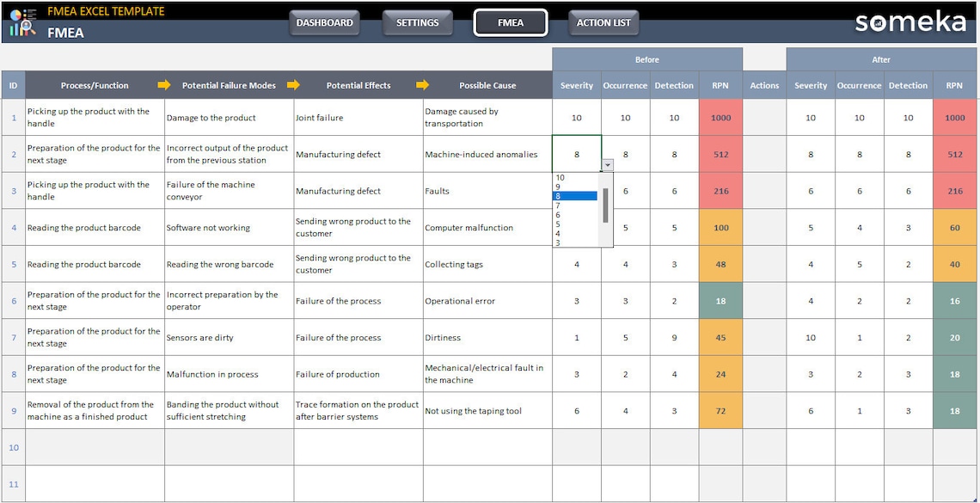The image size is (980, 503).
Task: Open the Dashboard
Action: pyautogui.click(x=324, y=23)
